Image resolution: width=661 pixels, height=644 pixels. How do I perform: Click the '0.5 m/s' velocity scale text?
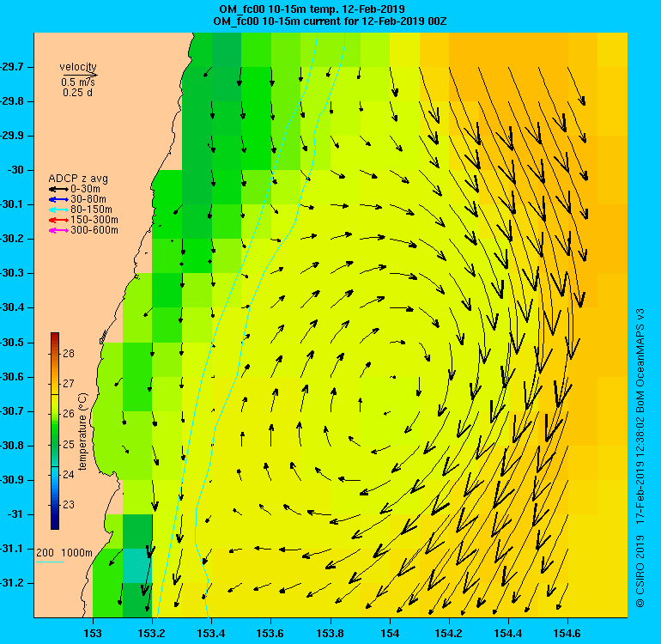point(78,82)
